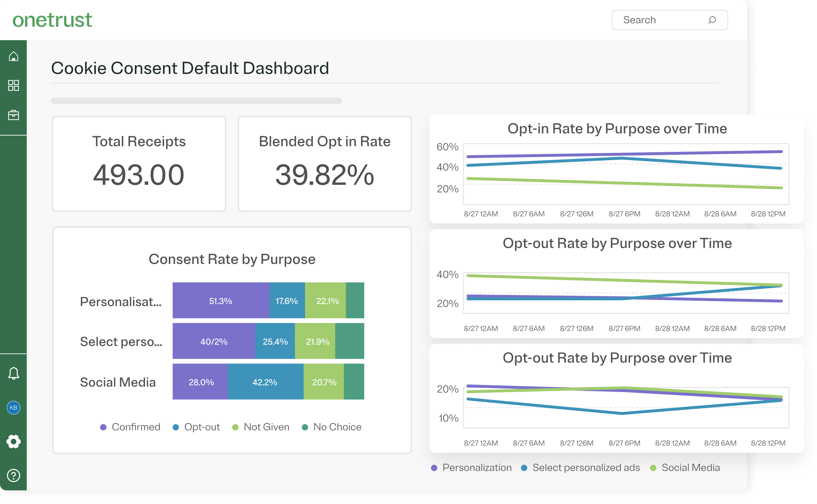Open the briefcase icon in sidebar
This screenshot has height=504, width=817.
point(13,115)
